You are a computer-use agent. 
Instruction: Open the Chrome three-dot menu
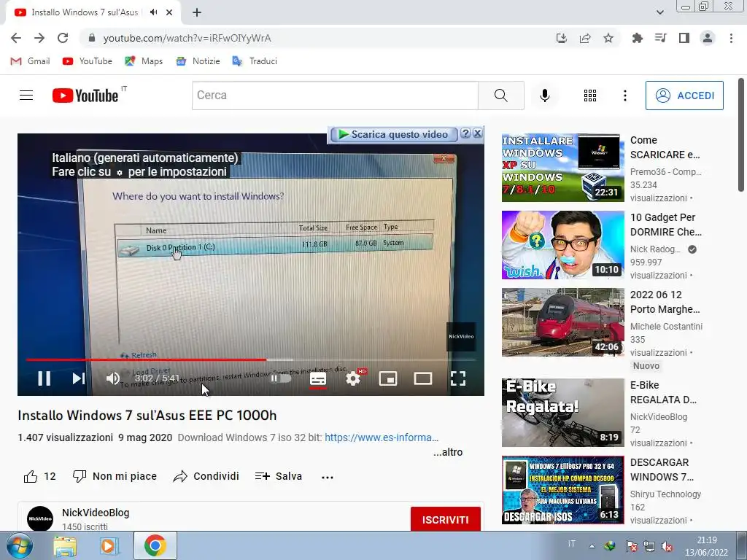coord(731,38)
